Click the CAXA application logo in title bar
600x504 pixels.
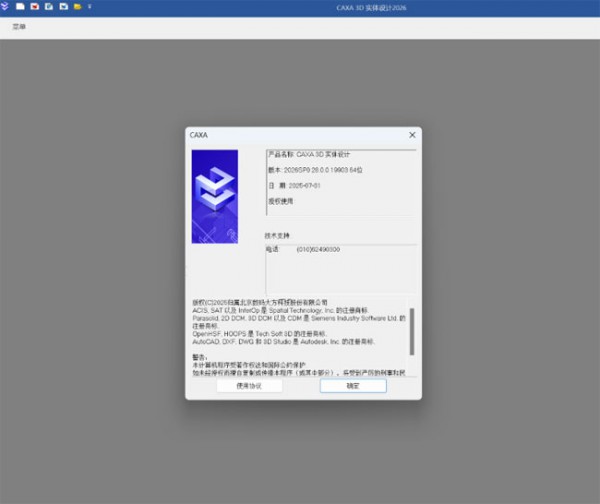pyautogui.click(x=6, y=7)
